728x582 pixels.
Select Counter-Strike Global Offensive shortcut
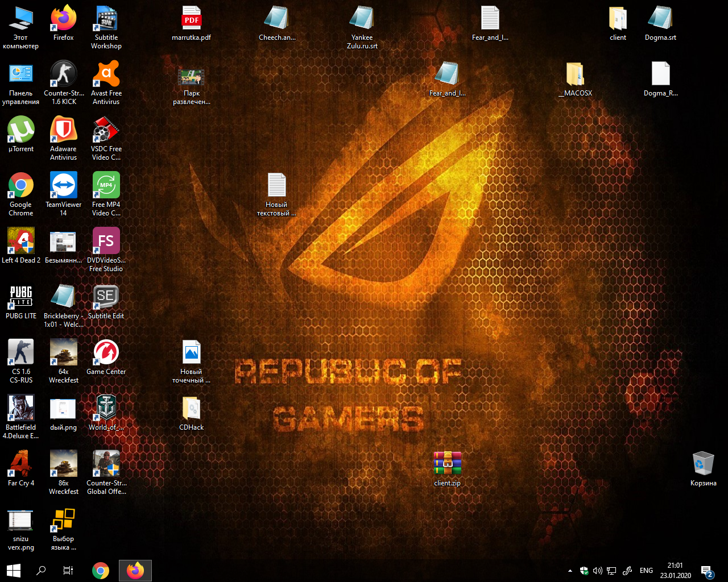(106, 472)
